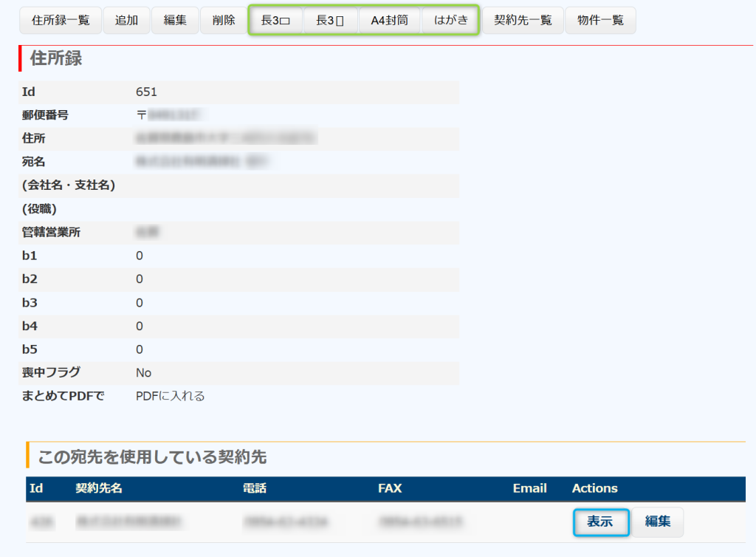Open the 住所録一覧 address list
Screen dimensions: 756x557
(x=61, y=21)
